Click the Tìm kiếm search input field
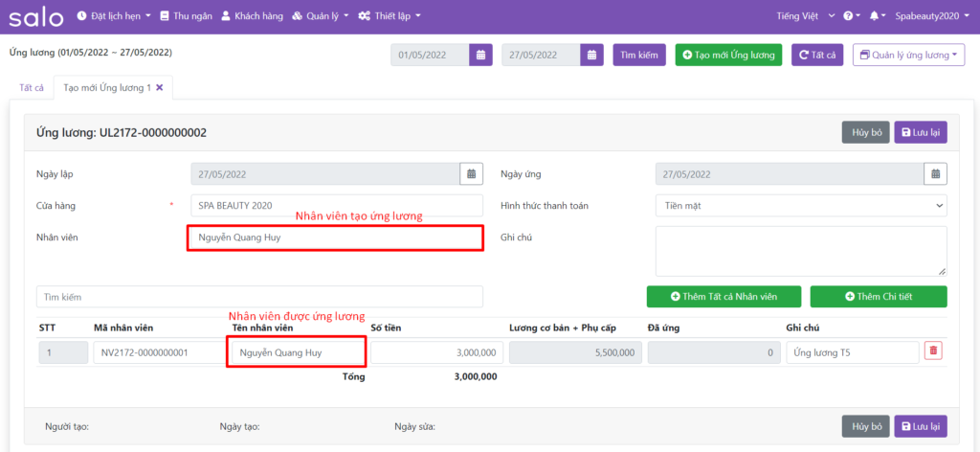 [259, 297]
